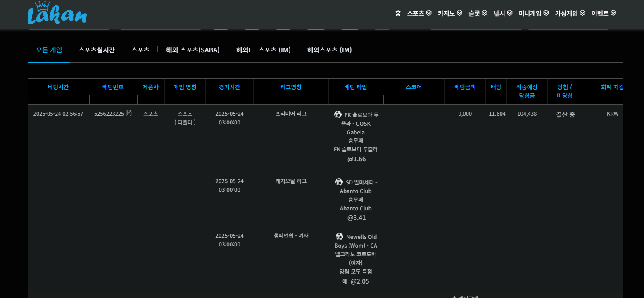Open the 해외 스포츠(SABA) tab
The image size is (644, 298).
click(192, 50)
